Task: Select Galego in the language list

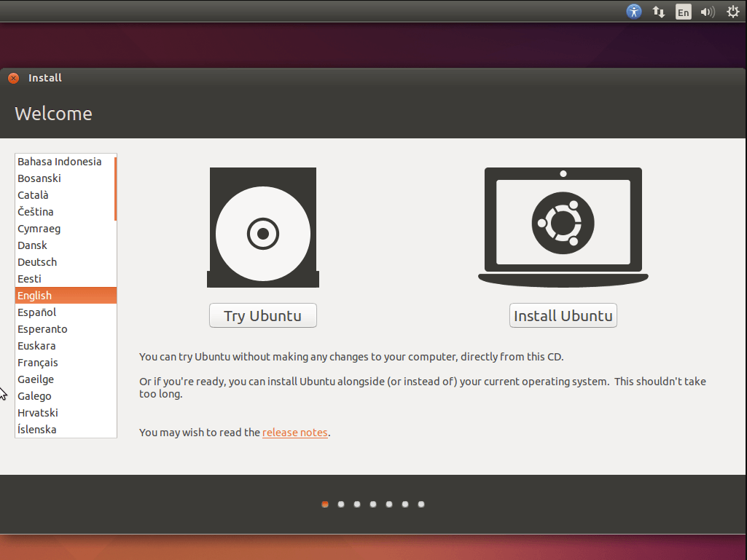Action: [64, 395]
